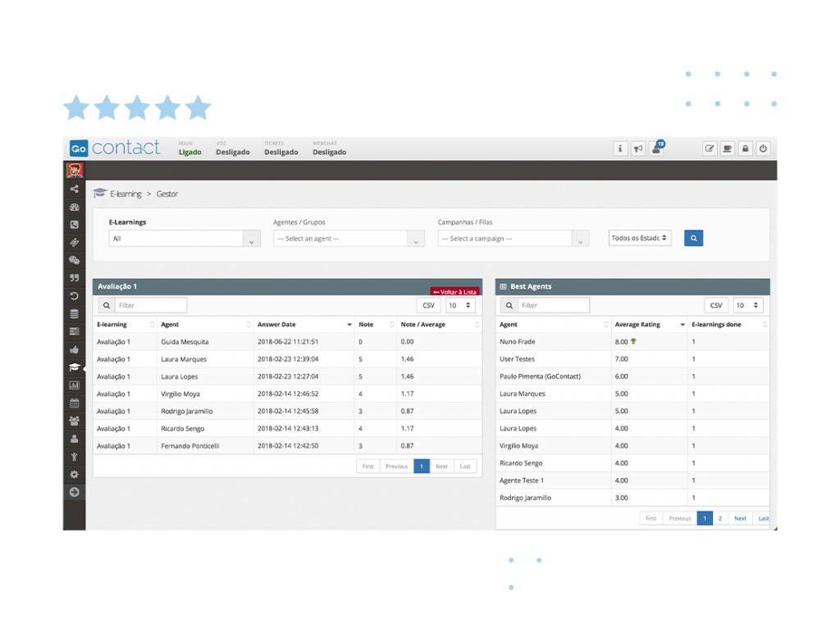Open the settings gear in sidebar
Viewport: 840px width, 624px height.
coord(75,475)
